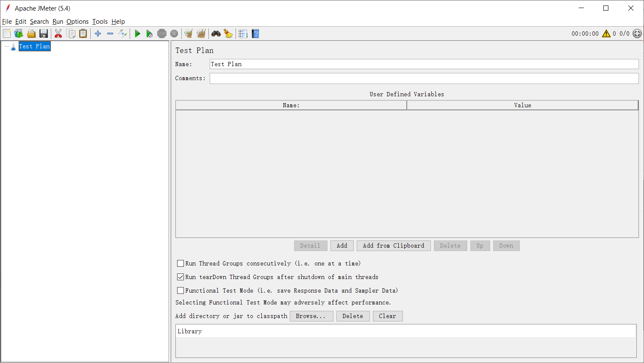Click the classpath Clear button
The width and height of the screenshot is (644, 363).
pos(388,316)
